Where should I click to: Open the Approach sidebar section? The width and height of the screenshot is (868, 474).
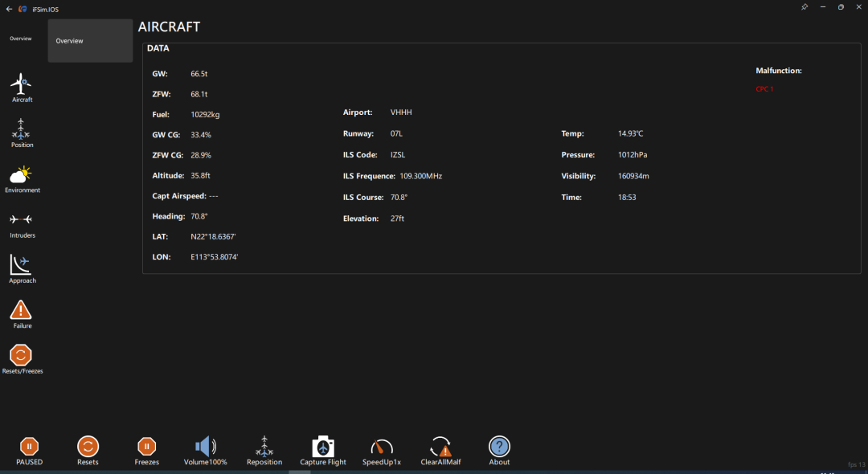click(22, 267)
